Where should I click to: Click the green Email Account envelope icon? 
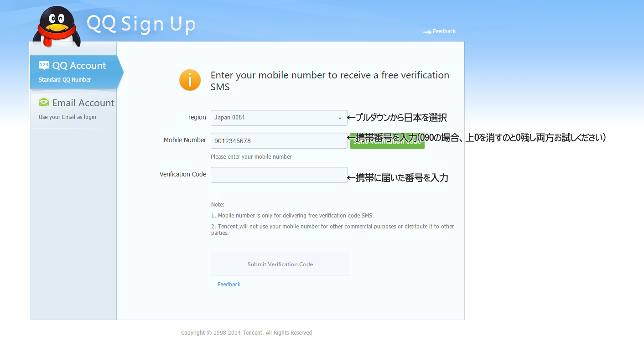coord(44,103)
